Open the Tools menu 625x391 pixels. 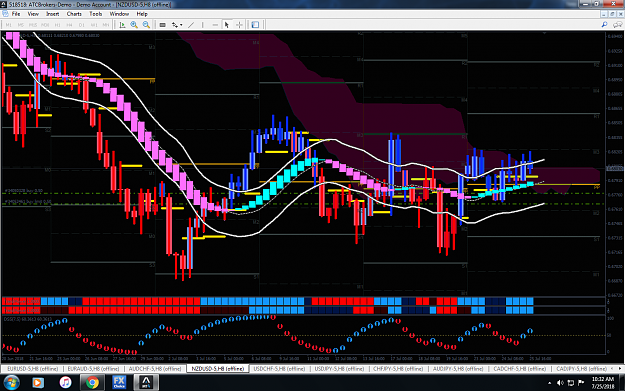click(96, 14)
